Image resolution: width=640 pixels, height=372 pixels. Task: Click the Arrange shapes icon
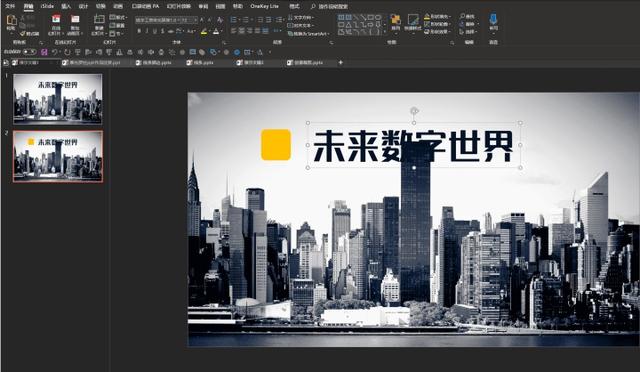(396, 19)
